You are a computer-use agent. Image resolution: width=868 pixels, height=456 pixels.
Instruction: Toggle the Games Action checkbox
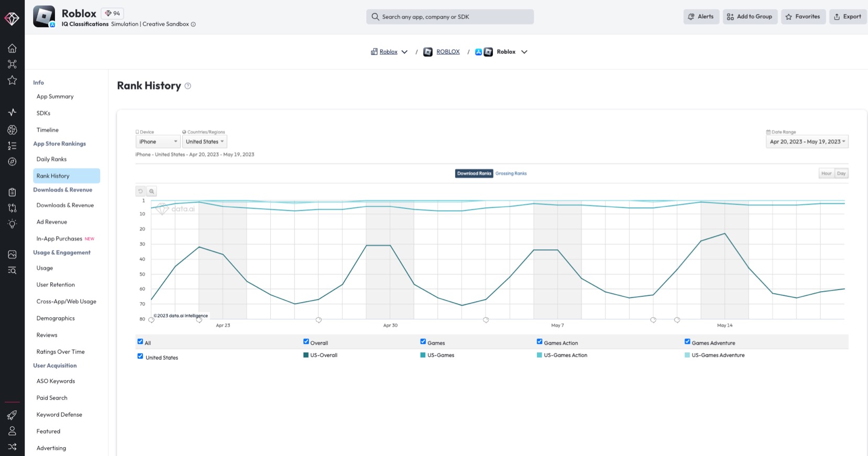point(540,342)
